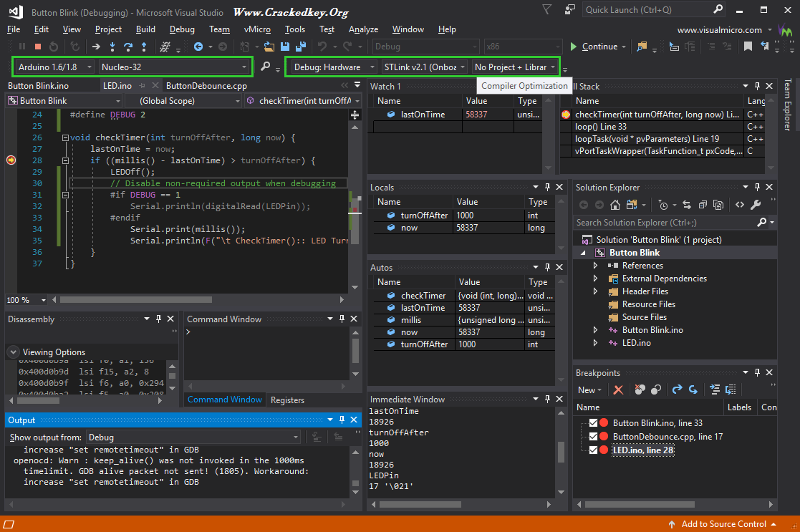The image size is (800, 532).
Task: Open the Debug: Hardware dropdown
Action: click(x=333, y=67)
